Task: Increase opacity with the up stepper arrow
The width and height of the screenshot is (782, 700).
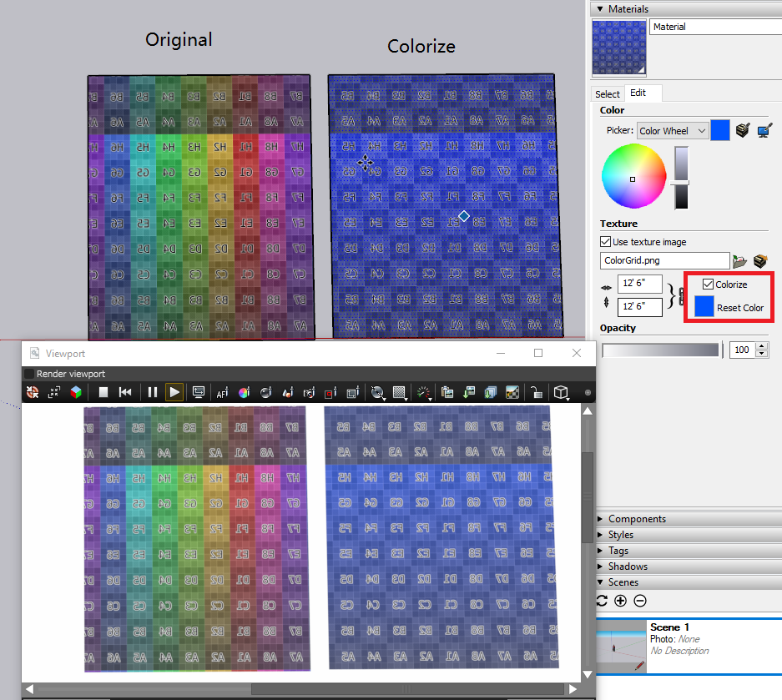Action: (x=761, y=346)
